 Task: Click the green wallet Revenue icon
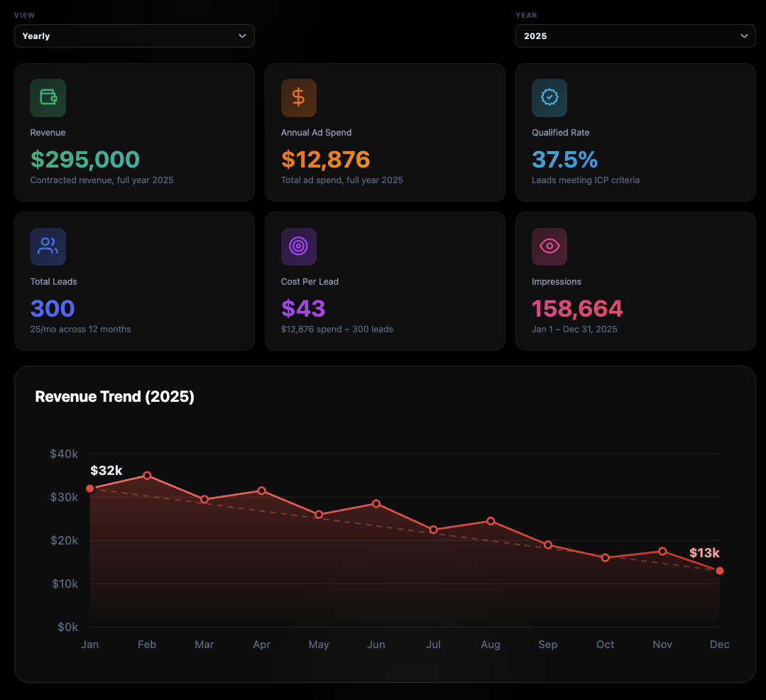48,98
